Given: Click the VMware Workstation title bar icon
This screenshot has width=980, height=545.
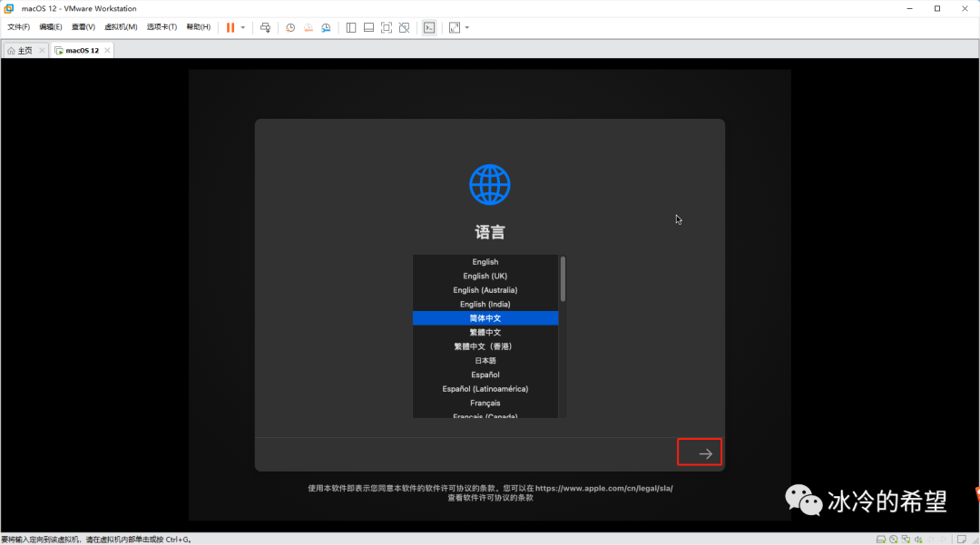Looking at the screenshot, I should tap(9, 9).
